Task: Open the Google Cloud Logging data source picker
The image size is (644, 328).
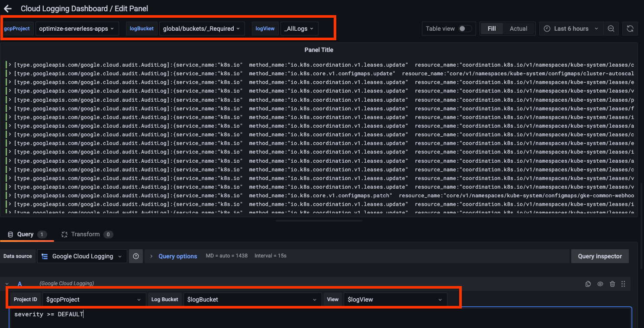Action: pos(82,256)
